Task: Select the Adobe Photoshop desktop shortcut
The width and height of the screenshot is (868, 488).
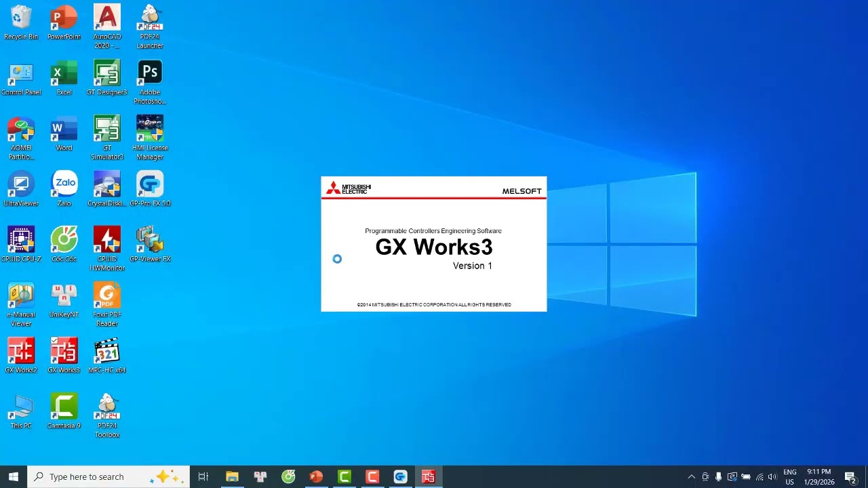Action: click(150, 83)
